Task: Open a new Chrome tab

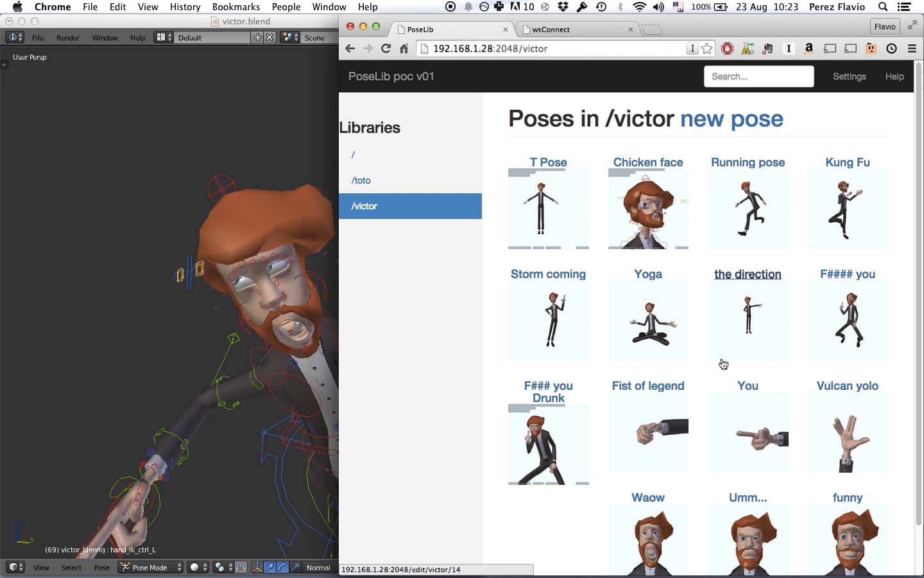Action: coord(651,29)
